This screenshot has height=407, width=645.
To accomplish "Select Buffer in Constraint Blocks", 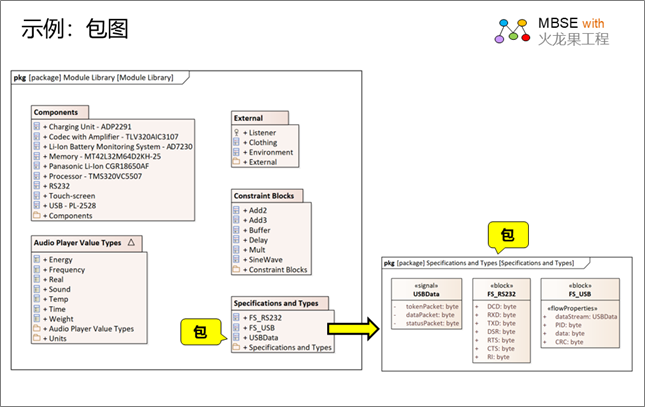I will 259,230.
